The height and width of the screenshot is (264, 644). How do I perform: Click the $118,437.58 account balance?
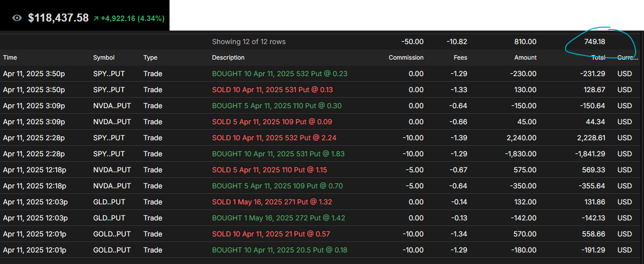coord(58,18)
